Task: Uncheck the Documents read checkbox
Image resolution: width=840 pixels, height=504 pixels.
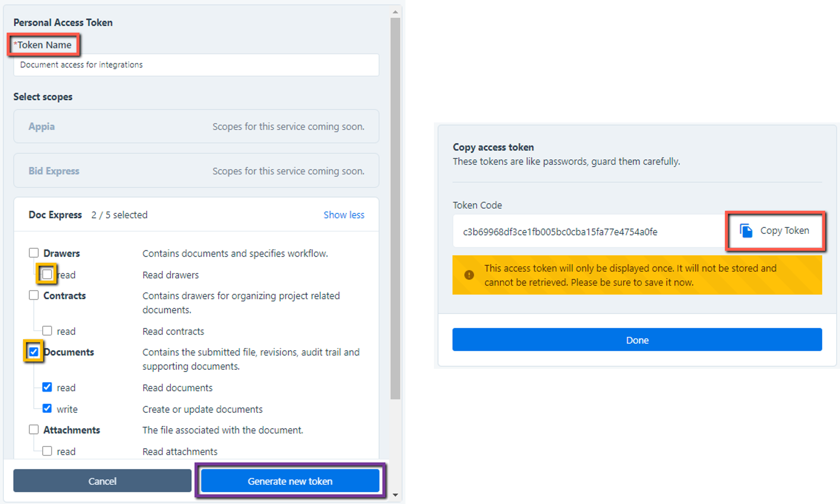Action: click(x=47, y=387)
